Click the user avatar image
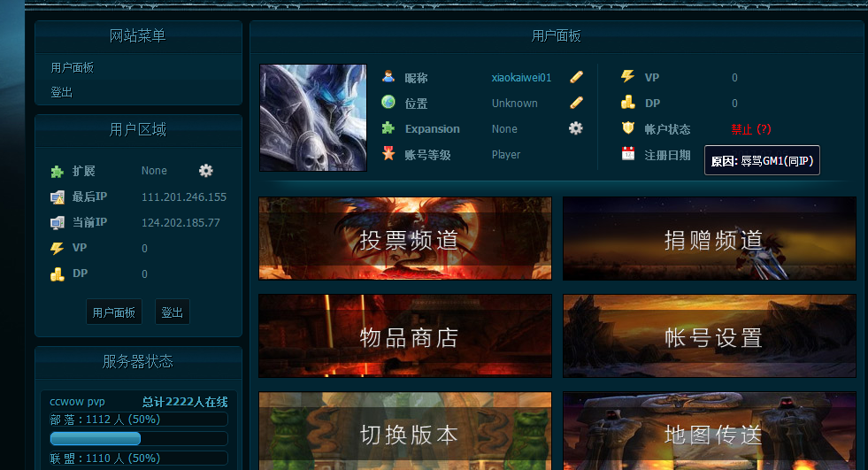868x470 pixels. 312,118
